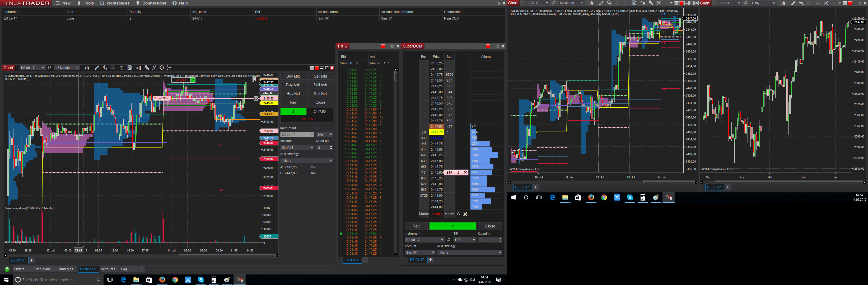Open Skype from the Windows taskbar
This screenshot has height=285, width=868.
201,280
